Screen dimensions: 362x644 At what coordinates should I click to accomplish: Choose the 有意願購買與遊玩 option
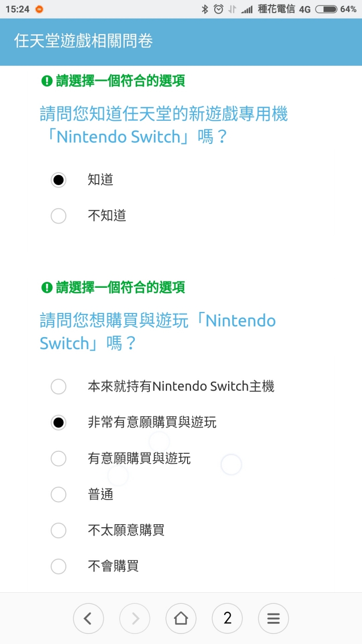tap(59, 458)
